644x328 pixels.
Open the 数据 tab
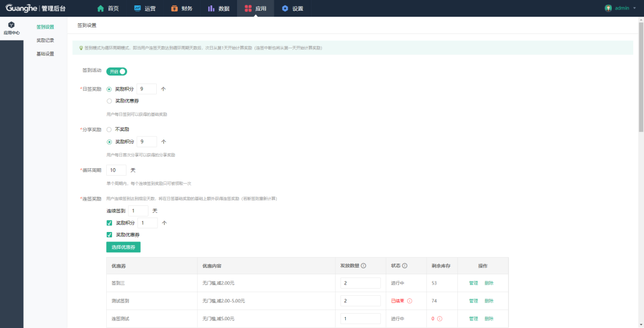coord(218,8)
